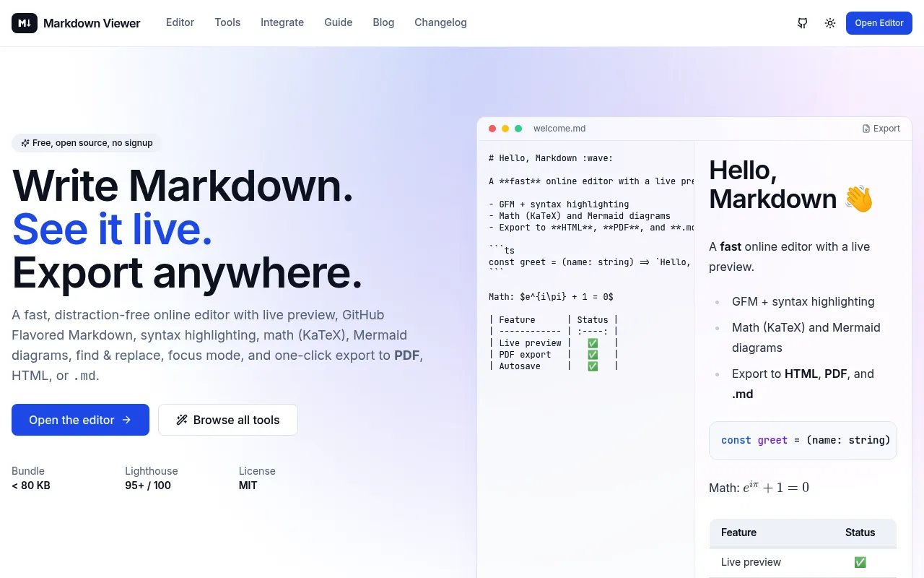This screenshot has width=924, height=578.
Task: Open the GitHub repository icon
Action: pos(802,23)
